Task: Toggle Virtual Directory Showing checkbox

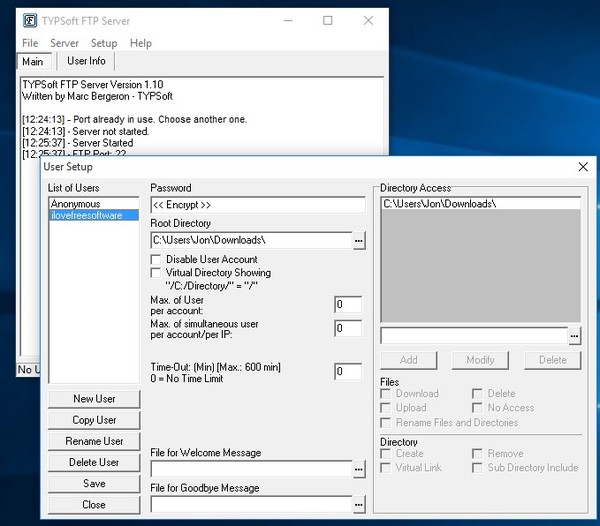Action: [155, 272]
